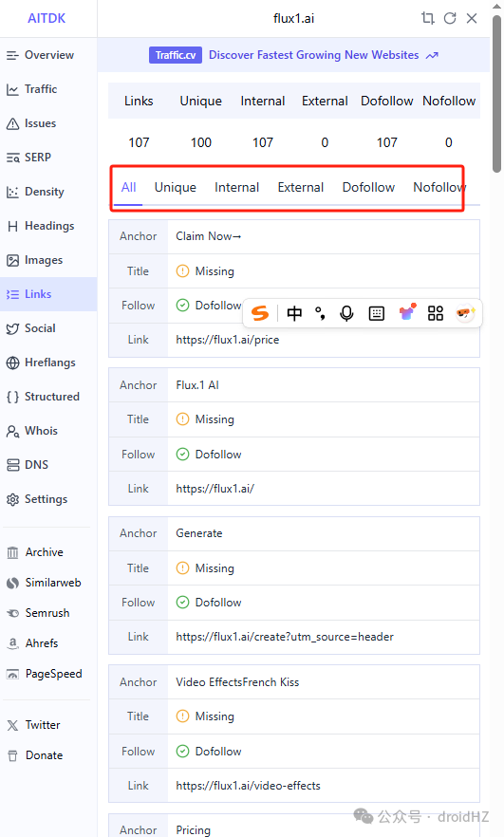Click the refresh icon next to flux1.ai
Screen dimensions: 504x837
tap(450, 18)
